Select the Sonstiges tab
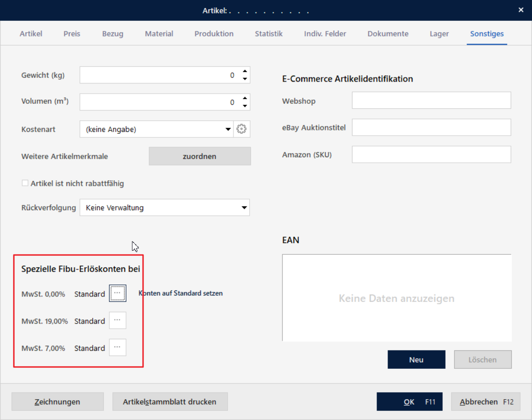Viewport: 532px width, 420px height. pyautogui.click(x=487, y=34)
